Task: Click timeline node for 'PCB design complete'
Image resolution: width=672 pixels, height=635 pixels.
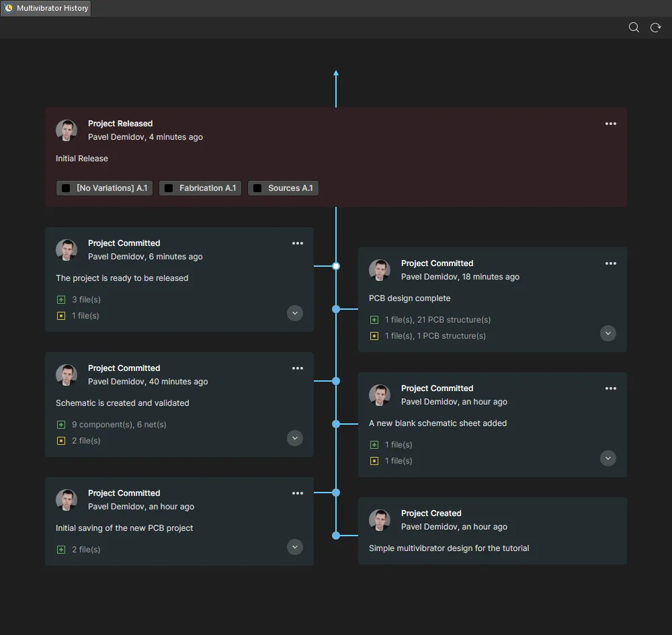Action: [x=336, y=309]
